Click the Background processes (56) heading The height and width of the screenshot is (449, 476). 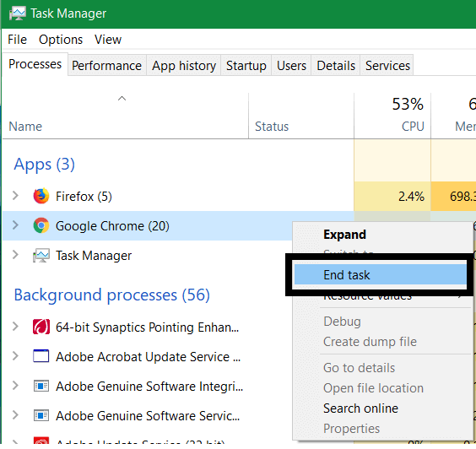pyautogui.click(x=111, y=295)
